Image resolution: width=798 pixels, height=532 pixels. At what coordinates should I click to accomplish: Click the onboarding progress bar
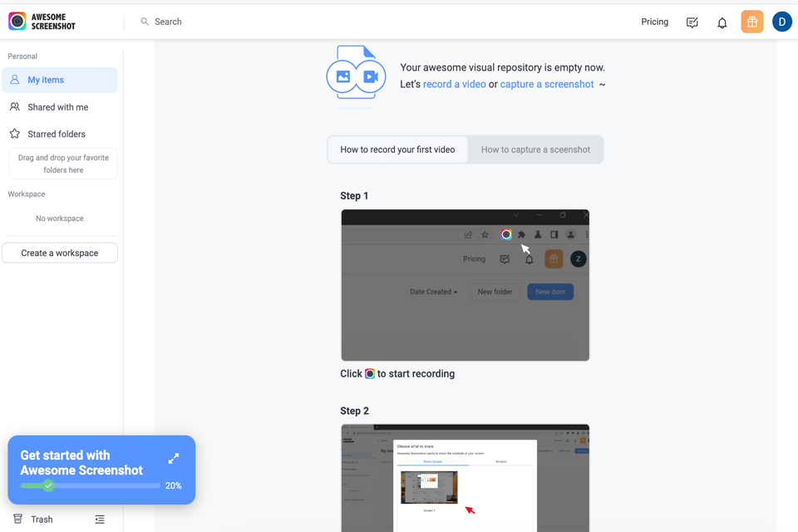[x=90, y=485]
